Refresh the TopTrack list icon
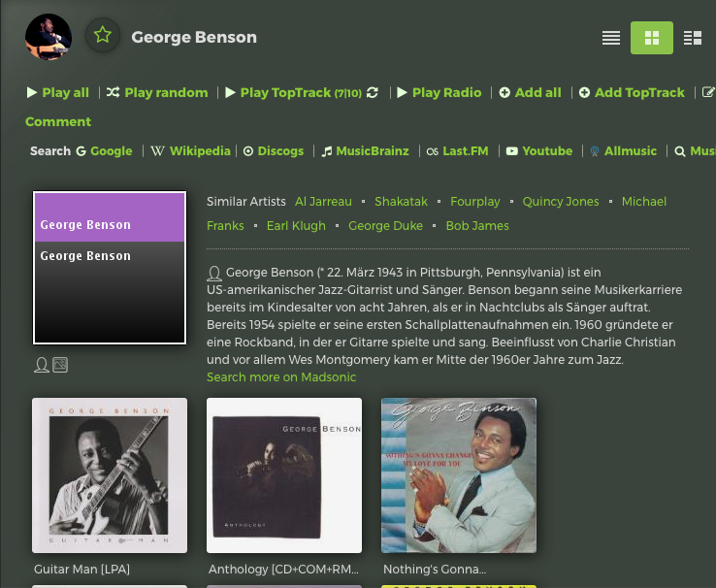Screen dimensions: 716x588 pyautogui.click(x=373, y=93)
